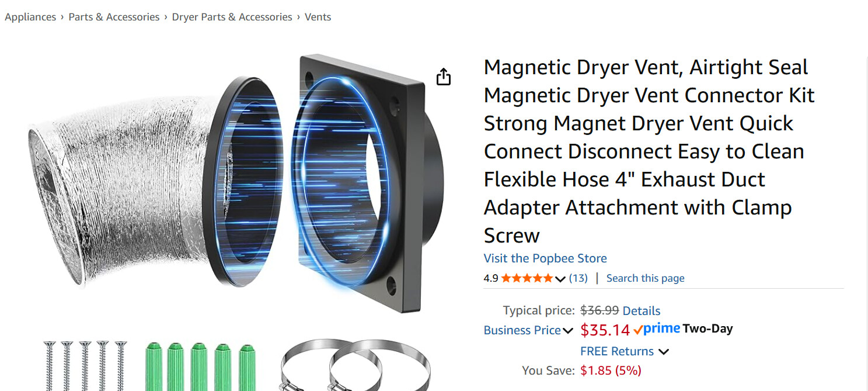The image size is (868, 391).
Task: Click the Business Price label
Action: 522,330
